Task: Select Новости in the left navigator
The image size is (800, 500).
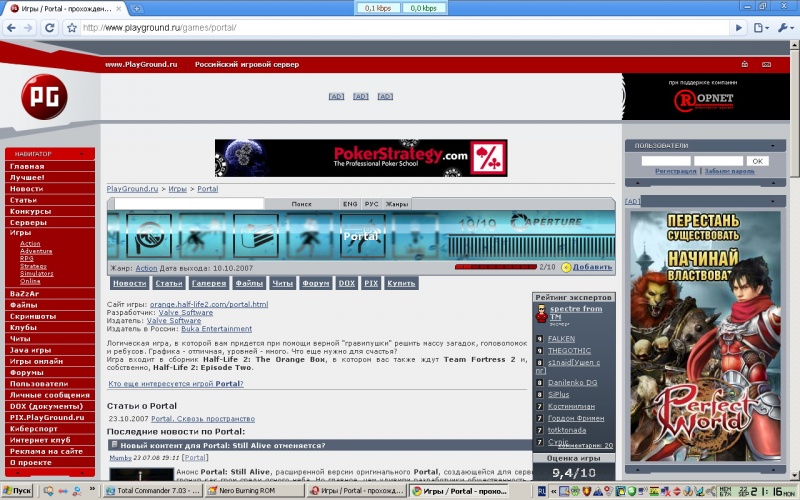Action: pos(27,188)
